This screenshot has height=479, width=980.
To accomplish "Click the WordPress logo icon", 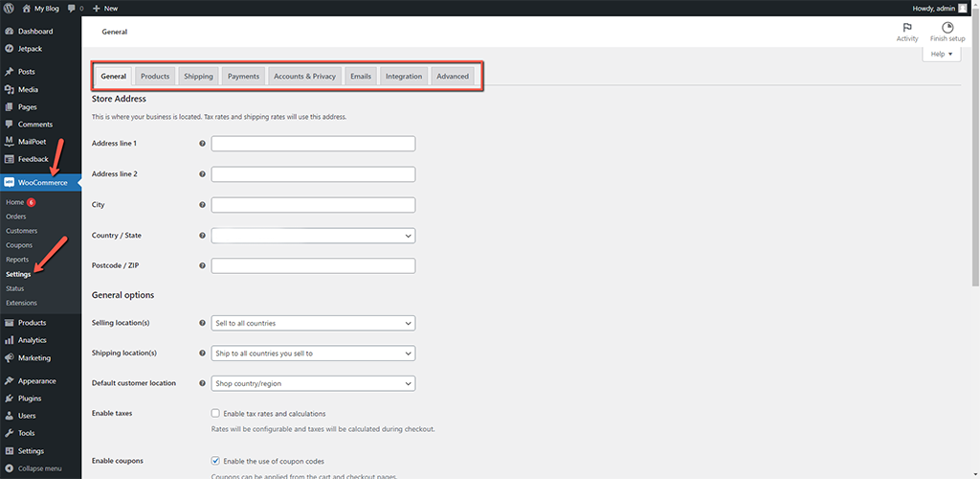I will click(x=9, y=8).
